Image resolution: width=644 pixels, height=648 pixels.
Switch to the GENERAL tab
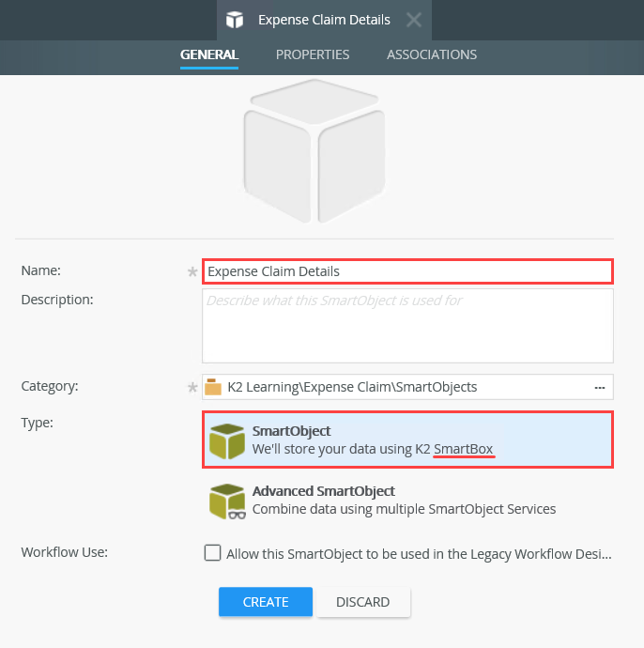pyautogui.click(x=209, y=54)
